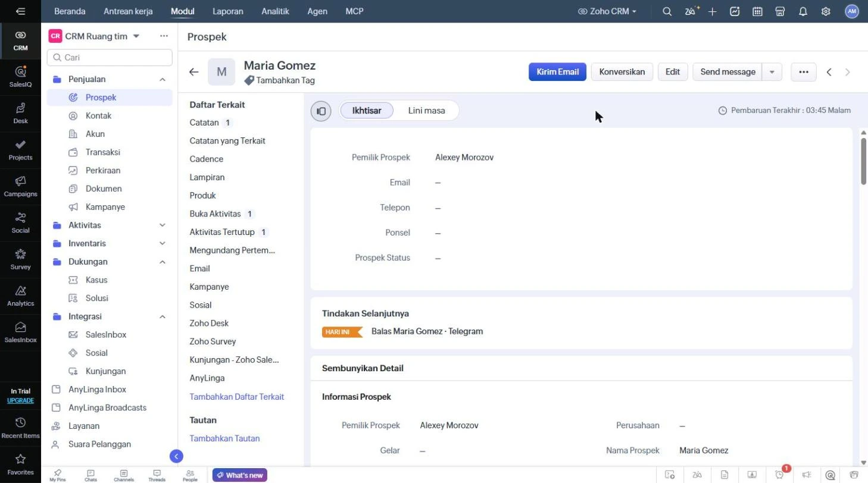Open Projects in the left app rail
This screenshot has height=483, width=868.
click(x=20, y=150)
